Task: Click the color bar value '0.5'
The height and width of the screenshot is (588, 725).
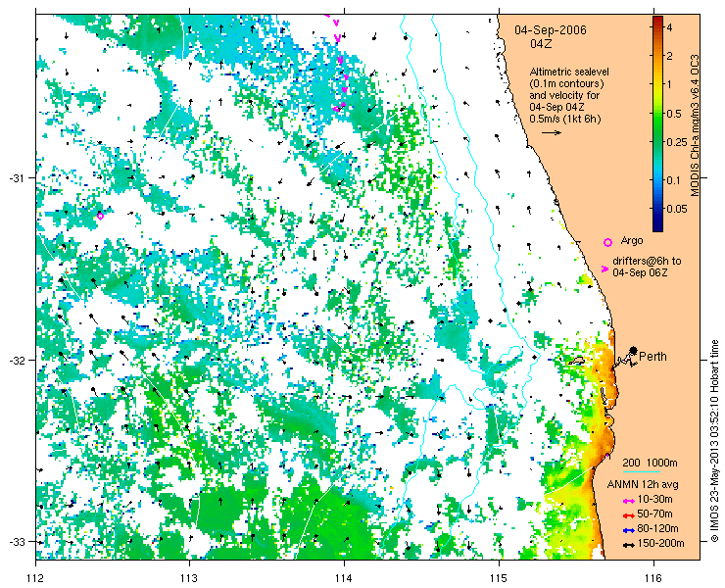Action: click(674, 114)
